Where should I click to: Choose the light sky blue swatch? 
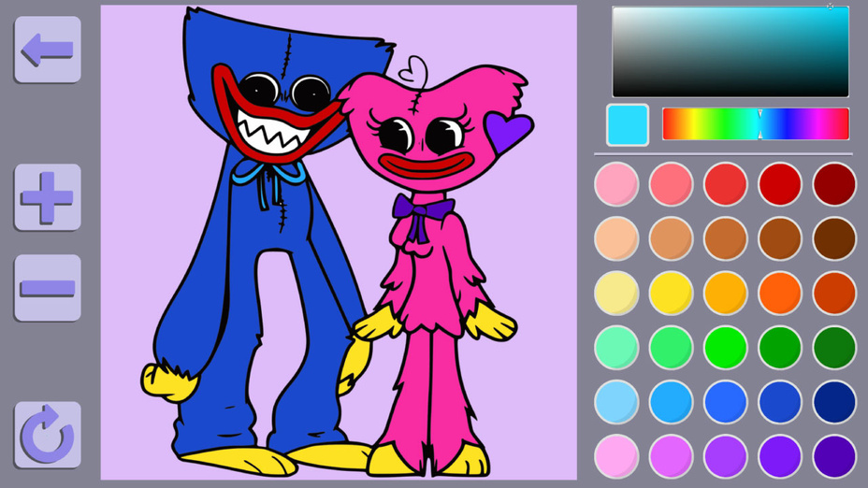click(616, 401)
